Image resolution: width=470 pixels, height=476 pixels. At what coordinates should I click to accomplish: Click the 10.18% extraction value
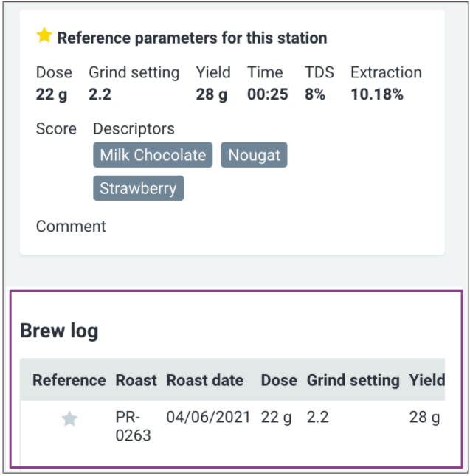pos(376,94)
